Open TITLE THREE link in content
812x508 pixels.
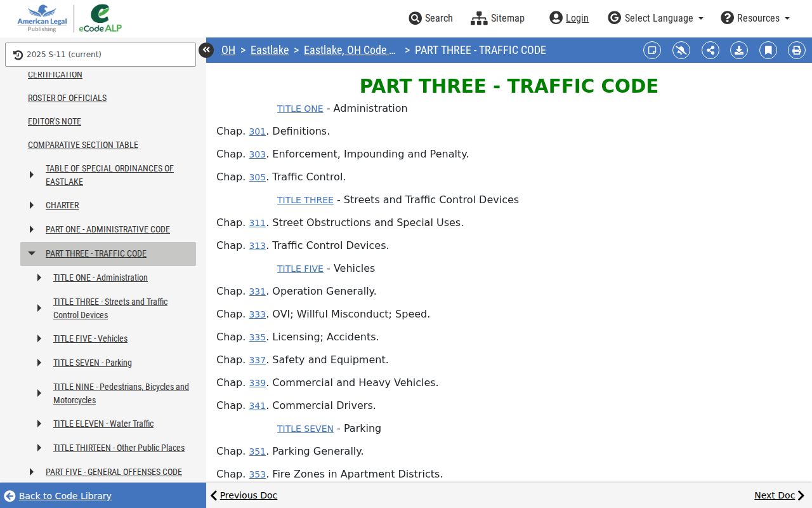point(305,200)
